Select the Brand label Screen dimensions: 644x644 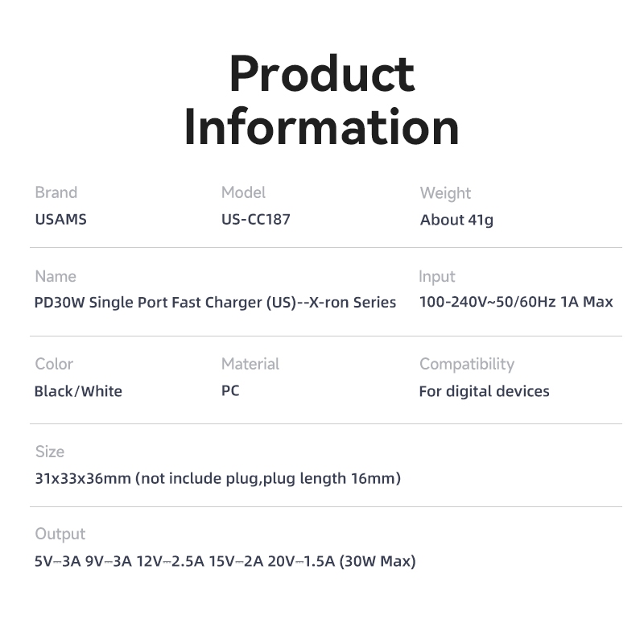tap(56, 192)
